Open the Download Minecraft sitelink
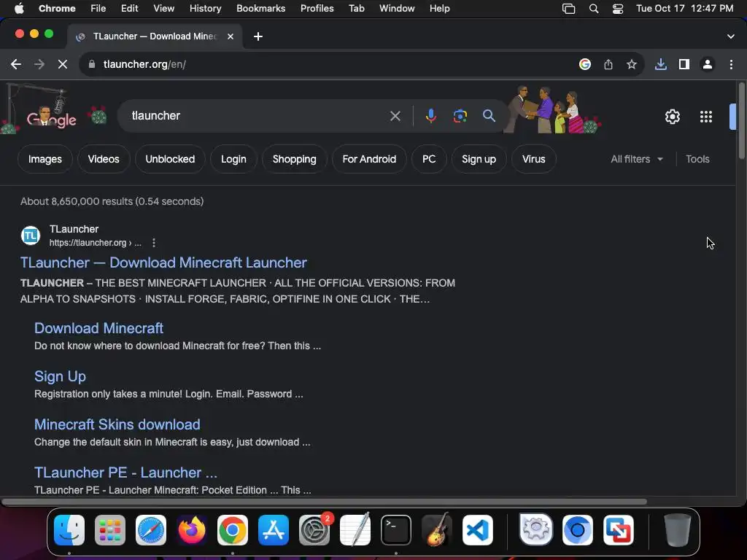 (98, 328)
